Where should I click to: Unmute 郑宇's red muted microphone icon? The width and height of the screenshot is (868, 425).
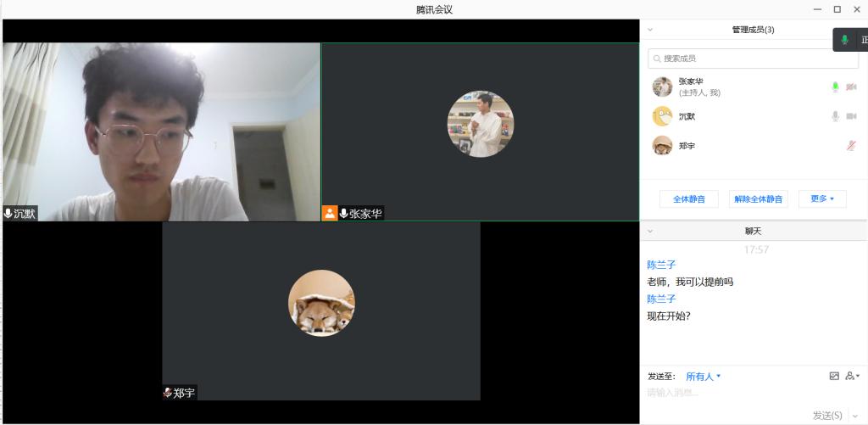pos(851,146)
